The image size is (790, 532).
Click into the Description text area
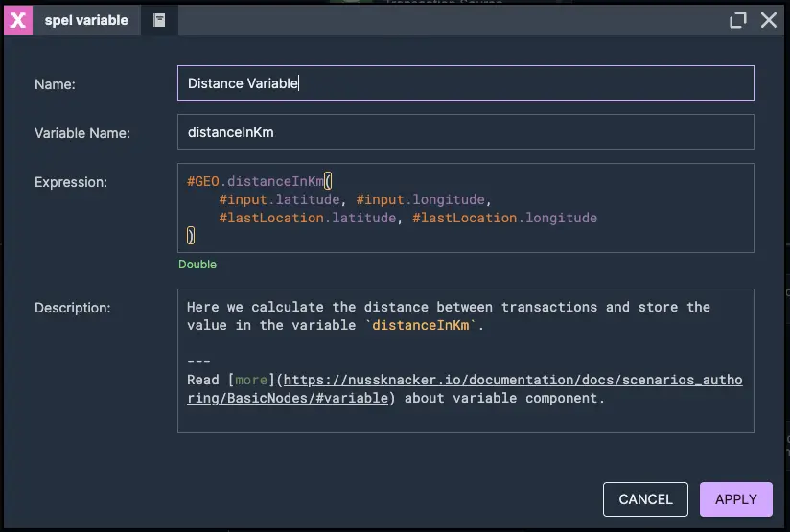pos(466,360)
